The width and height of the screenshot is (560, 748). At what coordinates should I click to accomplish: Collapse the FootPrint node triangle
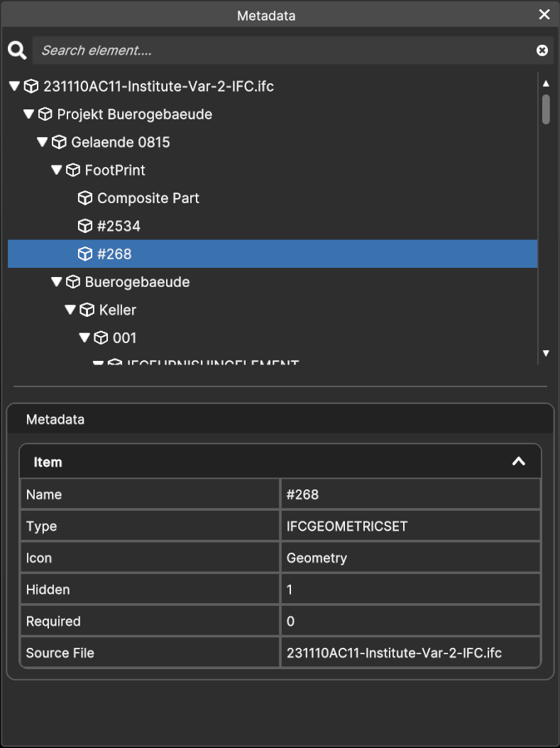coord(56,170)
